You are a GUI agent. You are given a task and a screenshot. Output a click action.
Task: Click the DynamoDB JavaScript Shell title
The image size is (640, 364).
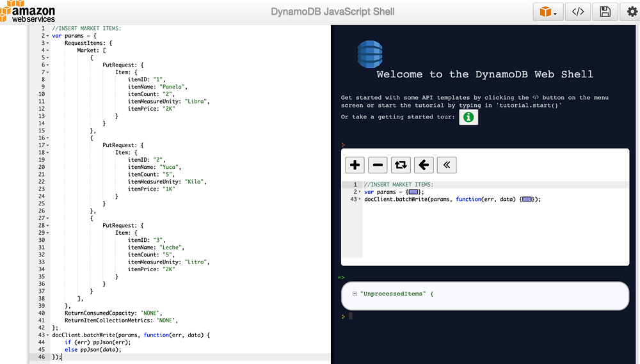[333, 12]
